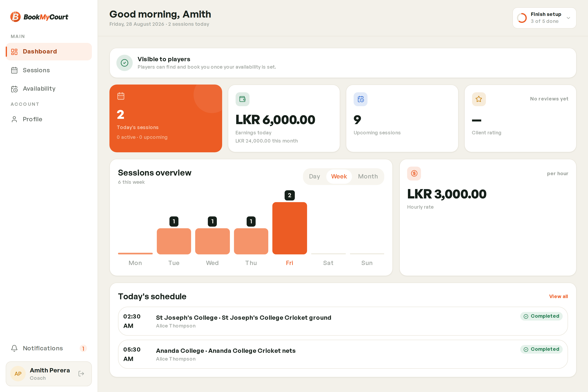Click the notification count badge showing 1
This screenshot has width=588, height=392.
(83, 348)
